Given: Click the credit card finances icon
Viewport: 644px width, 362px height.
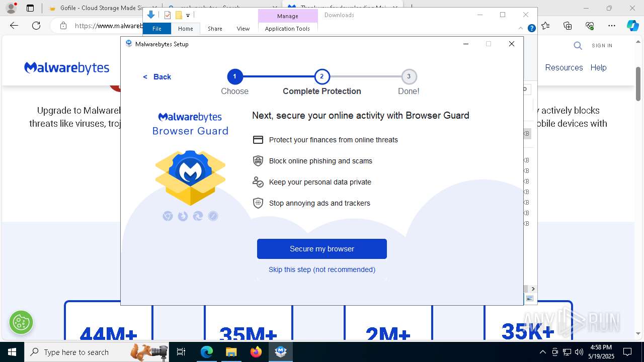Looking at the screenshot, I should tap(258, 140).
